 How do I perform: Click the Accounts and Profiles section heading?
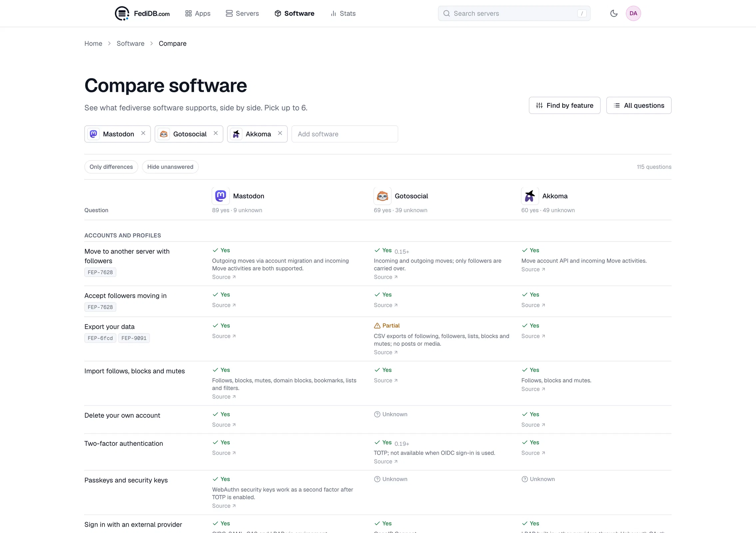point(123,235)
